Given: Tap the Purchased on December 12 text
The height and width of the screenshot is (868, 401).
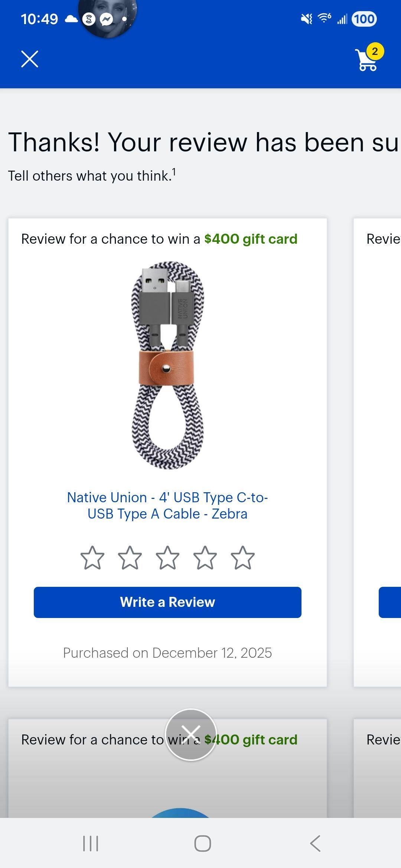Looking at the screenshot, I should point(167,653).
